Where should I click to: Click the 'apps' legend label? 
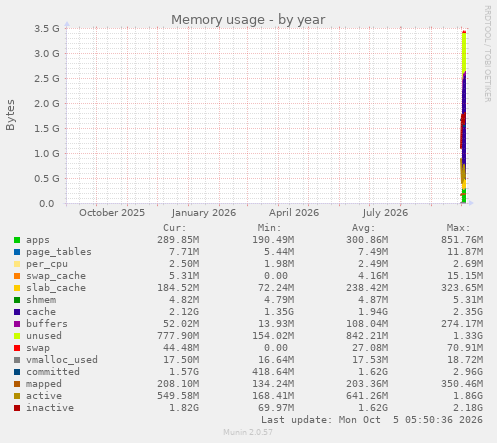pyautogui.click(x=38, y=240)
